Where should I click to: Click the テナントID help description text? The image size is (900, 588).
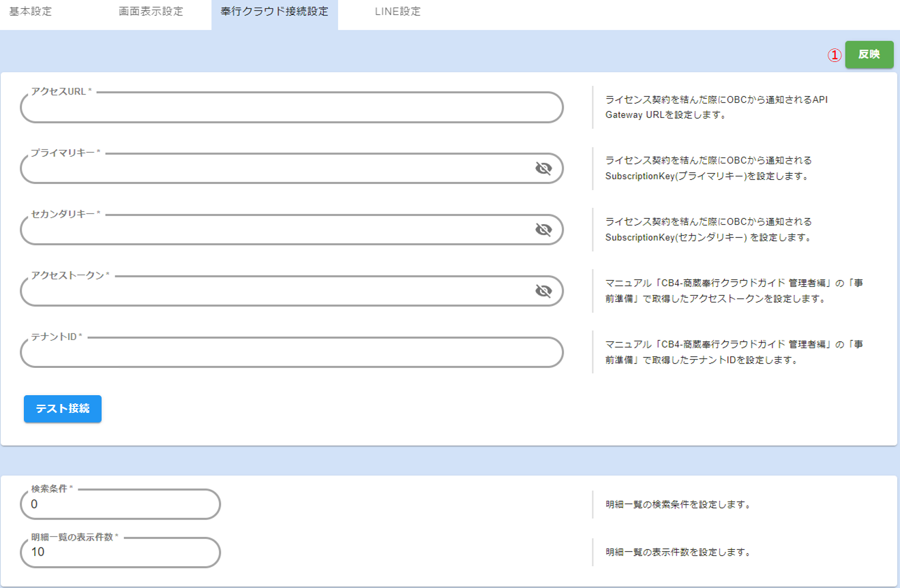[x=734, y=352]
